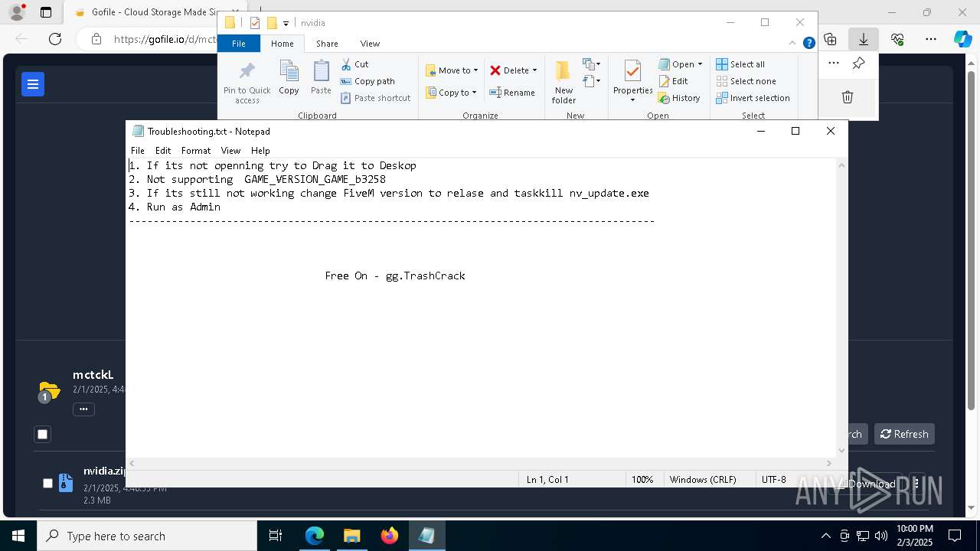Click the mctckL folder three-dots button

pos(83,409)
